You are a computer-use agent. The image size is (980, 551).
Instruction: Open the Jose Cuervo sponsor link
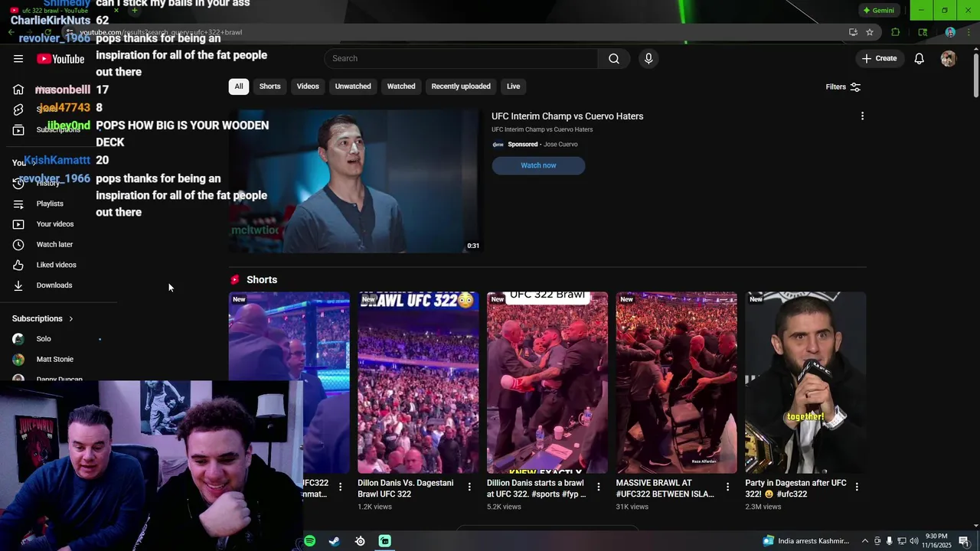560,145
